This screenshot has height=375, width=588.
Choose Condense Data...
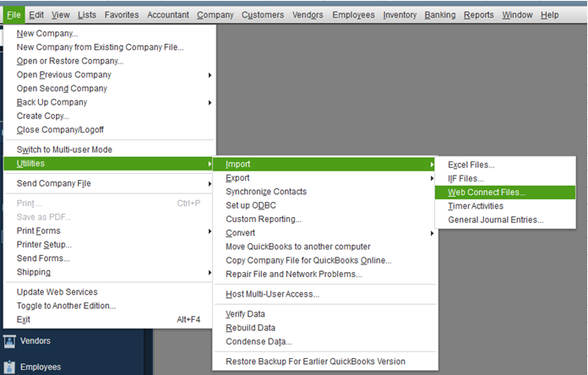[x=325, y=341]
